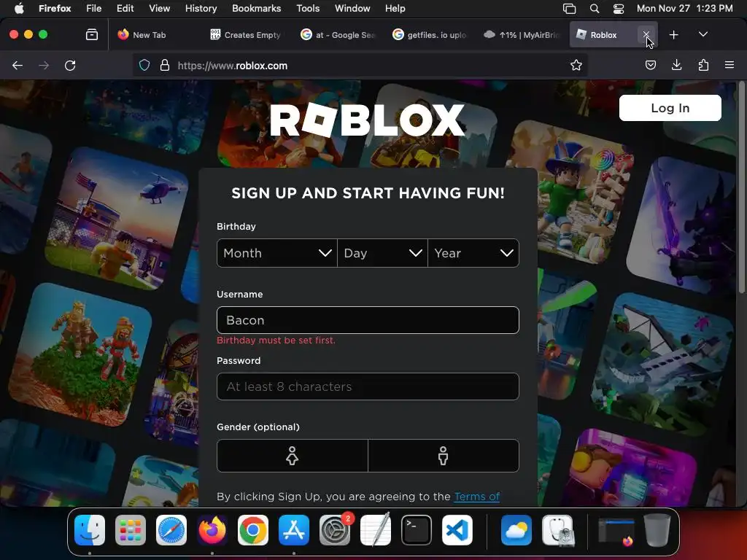Go back to the previous page

(x=18, y=65)
